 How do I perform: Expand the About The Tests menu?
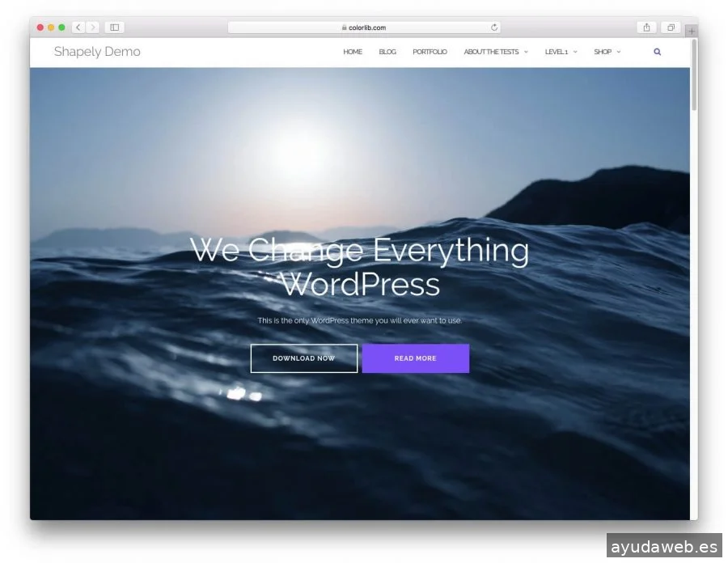(x=495, y=52)
